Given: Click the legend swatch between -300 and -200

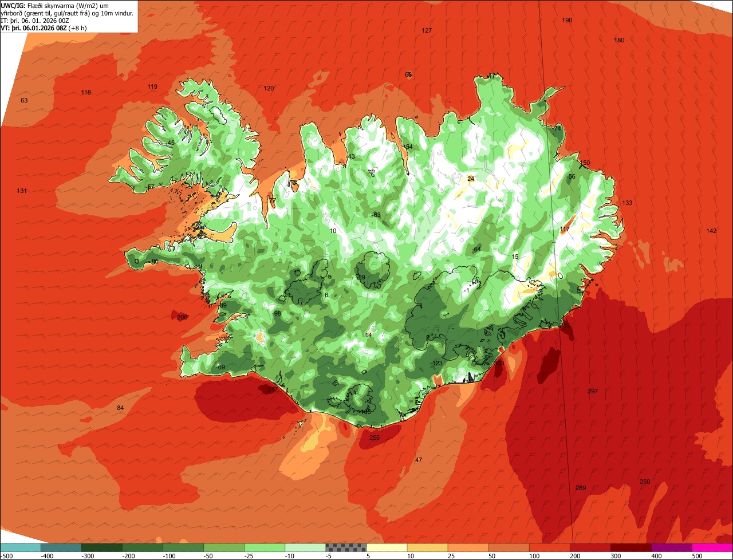Looking at the screenshot, I should pyautogui.click(x=101, y=547).
